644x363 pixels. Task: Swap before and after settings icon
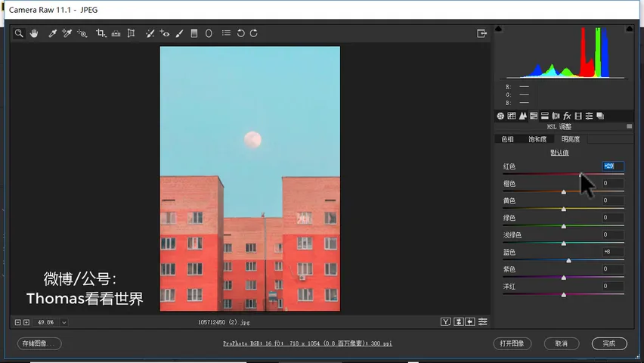458,322
